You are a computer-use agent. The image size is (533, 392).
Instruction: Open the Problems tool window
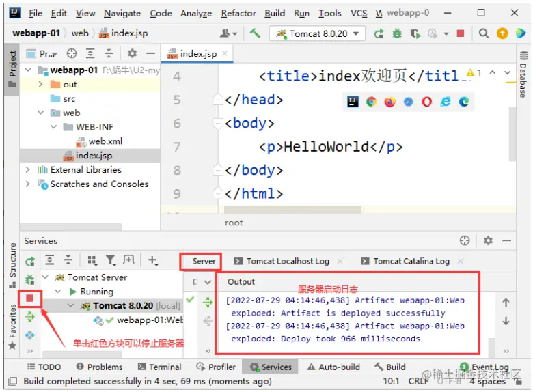coord(99,367)
